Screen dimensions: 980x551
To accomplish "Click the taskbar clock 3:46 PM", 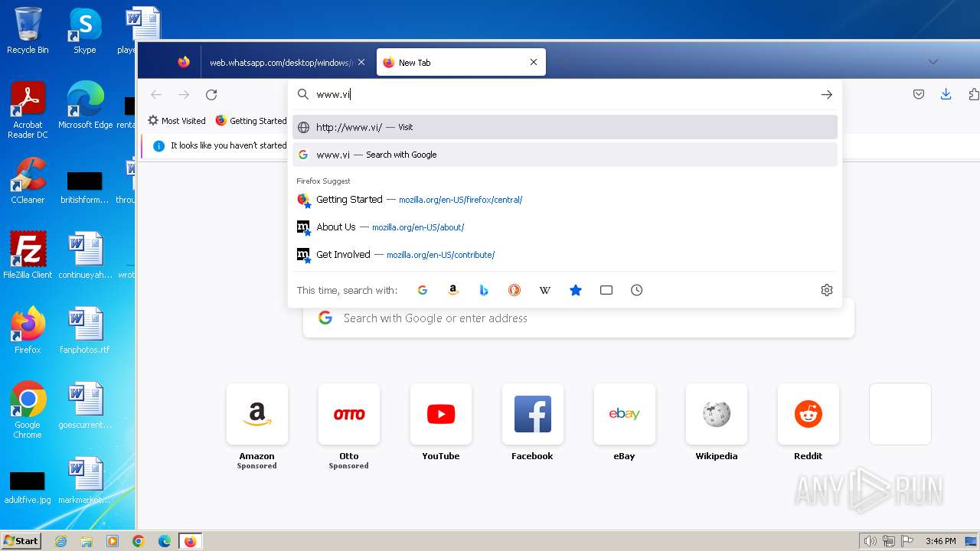I will [940, 541].
